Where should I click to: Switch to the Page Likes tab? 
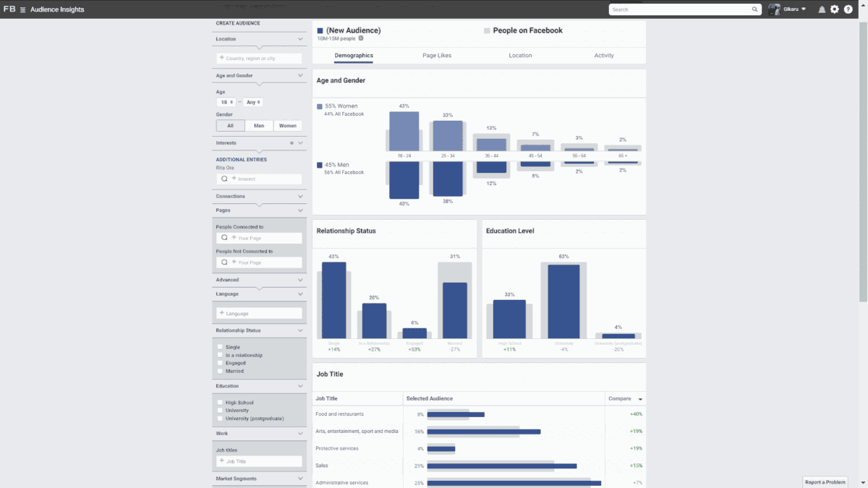(437, 56)
